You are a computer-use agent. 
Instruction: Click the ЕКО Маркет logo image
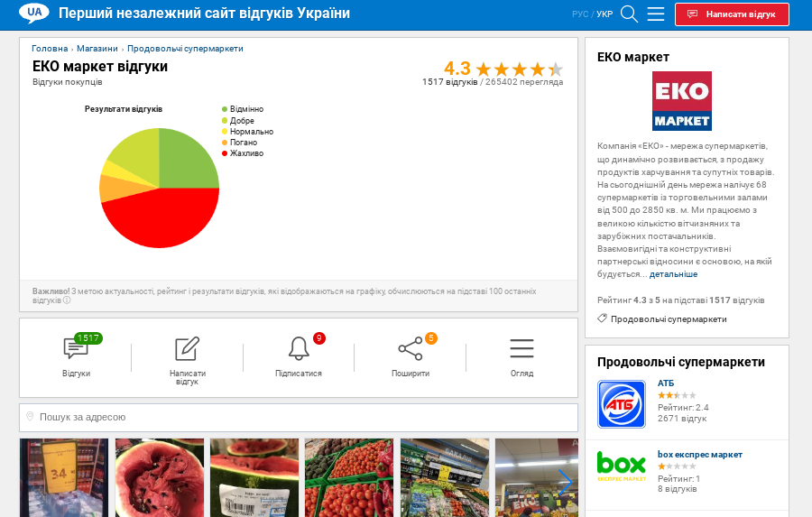(x=681, y=101)
